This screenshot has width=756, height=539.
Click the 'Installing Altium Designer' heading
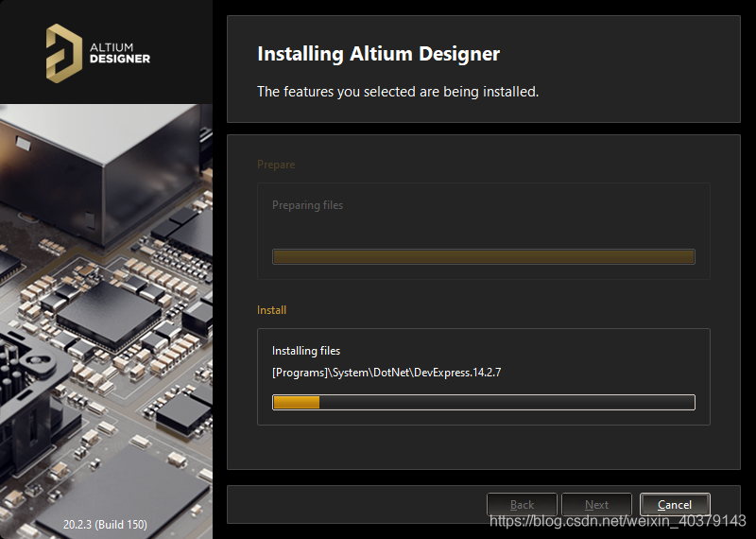point(379,54)
